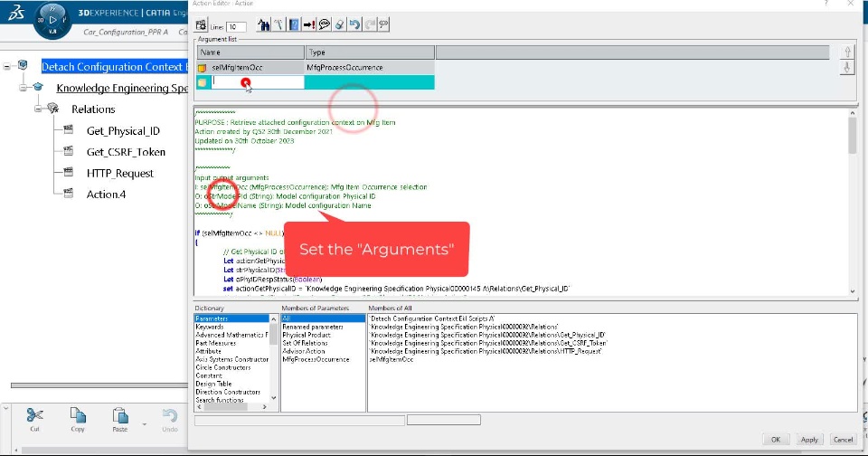Screen dimensions: 868x456
Task: Click the Type column header
Action: pos(370,52)
